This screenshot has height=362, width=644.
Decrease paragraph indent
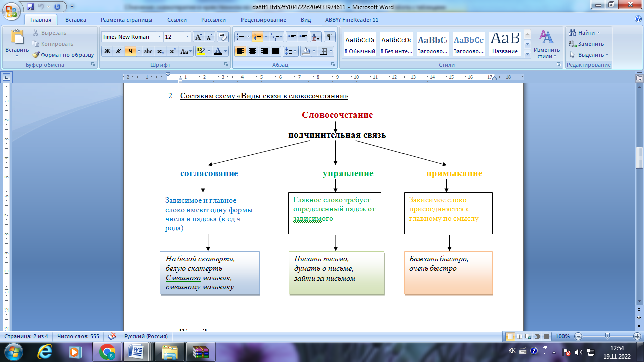[292, 37]
